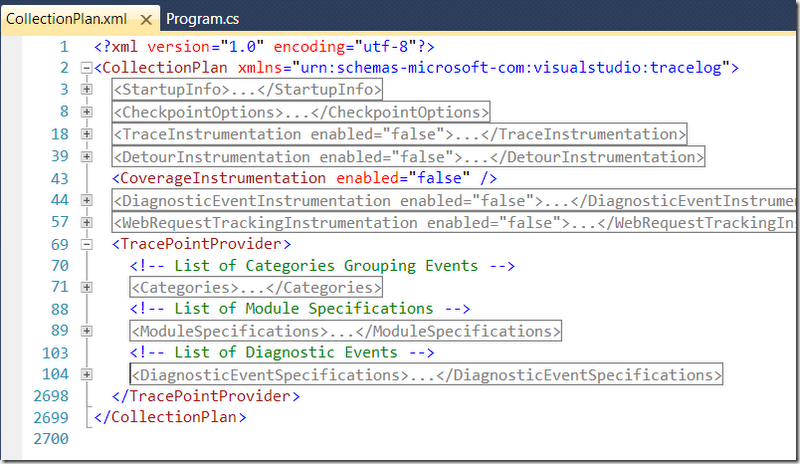Click the collapsed DiagnosticEventInstrumentation block
Viewport: 800px width, 464px height.
454,201
